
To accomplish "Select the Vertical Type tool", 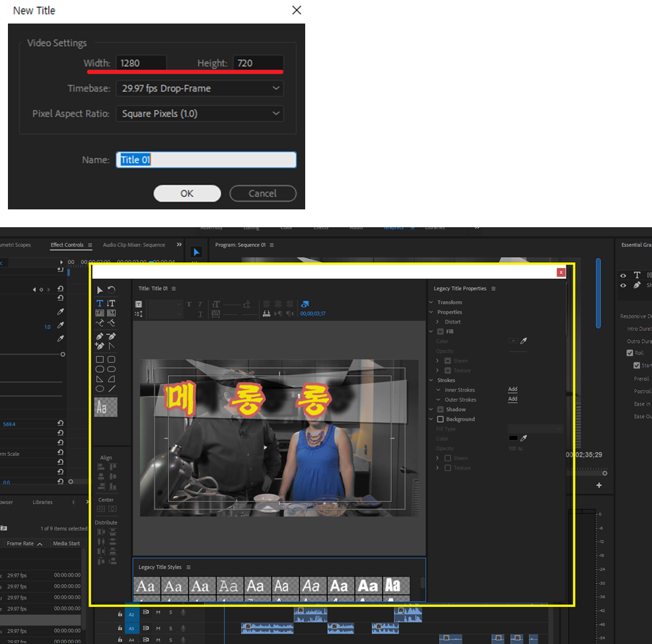I will tap(111, 303).
